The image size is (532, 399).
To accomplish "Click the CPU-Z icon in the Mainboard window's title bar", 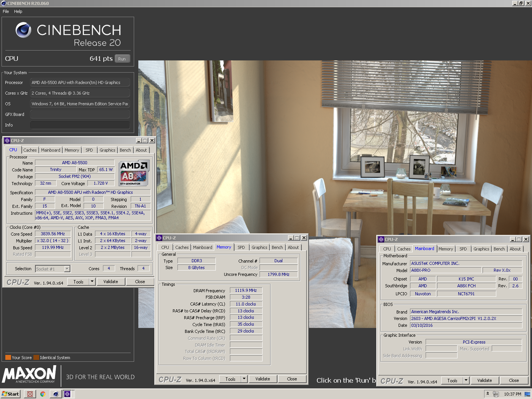I will (x=381, y=239).
